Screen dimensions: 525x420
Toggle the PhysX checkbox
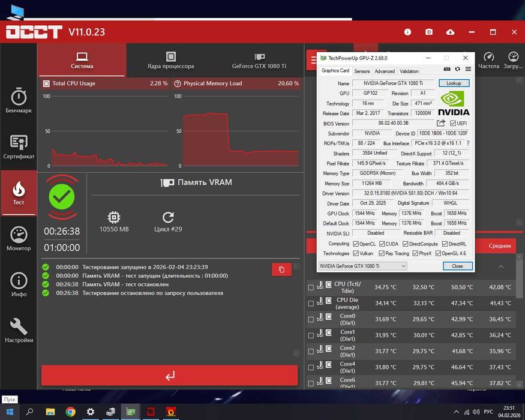[x=415, y=254]
